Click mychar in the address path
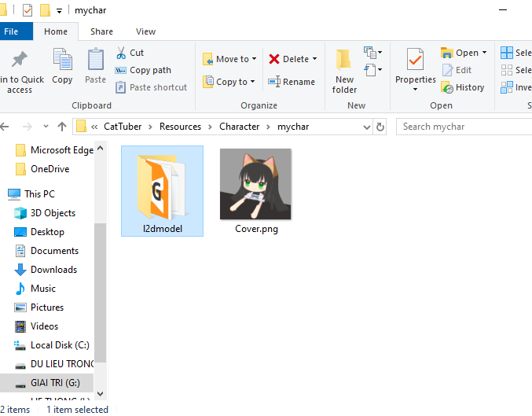 tap(293, 127)
